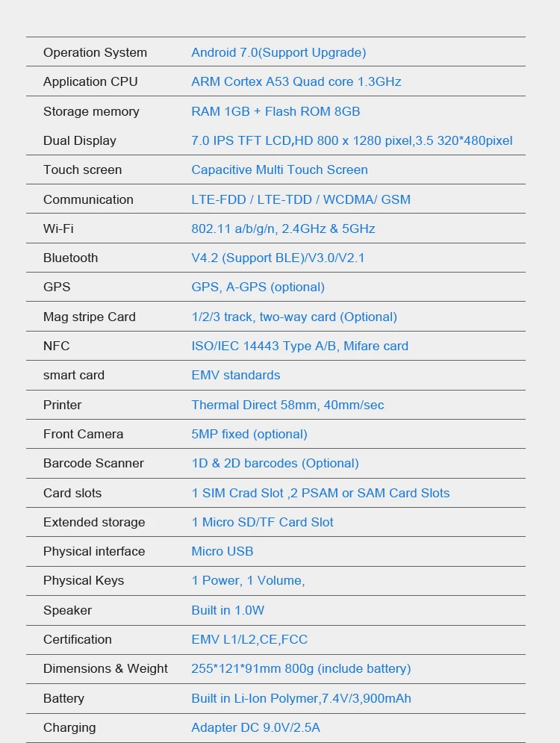Click the V4.2 (Support BLE) Bluetooth value

coord(278,258)
